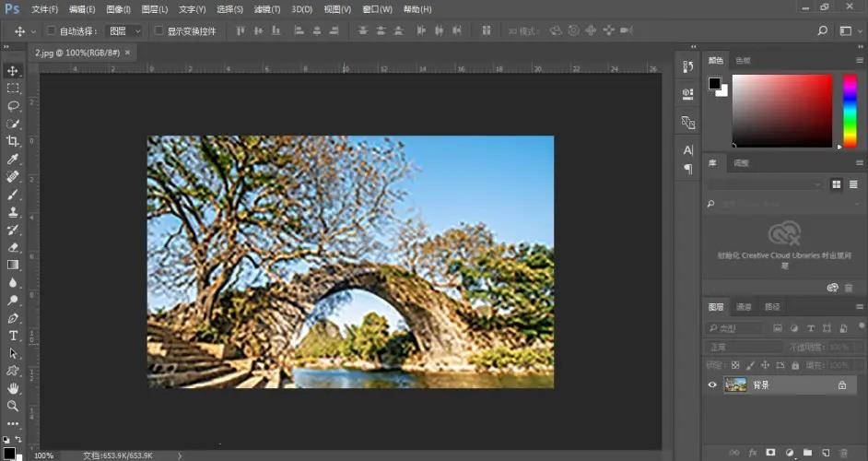Select the Custom Shape tool
Image resolution: width=868 pixels, height=461 pixels.
(x=13, y=371)
